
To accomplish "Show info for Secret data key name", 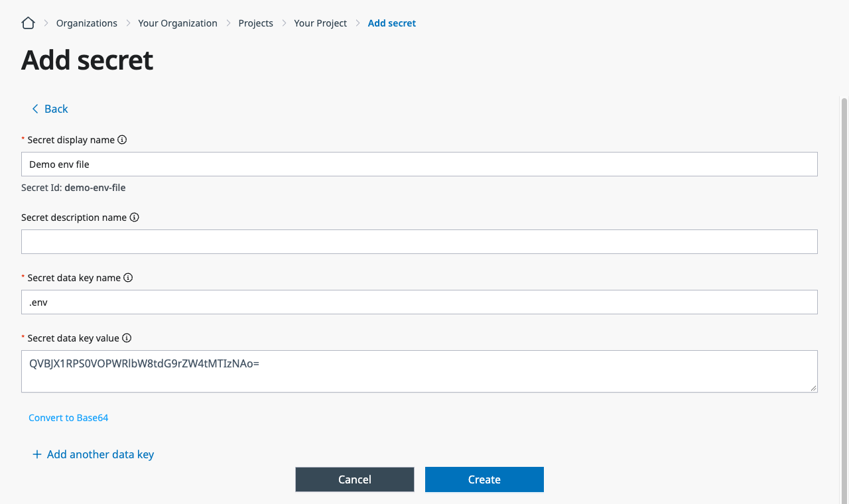I will pyautogui.click(x=128, y=278).
